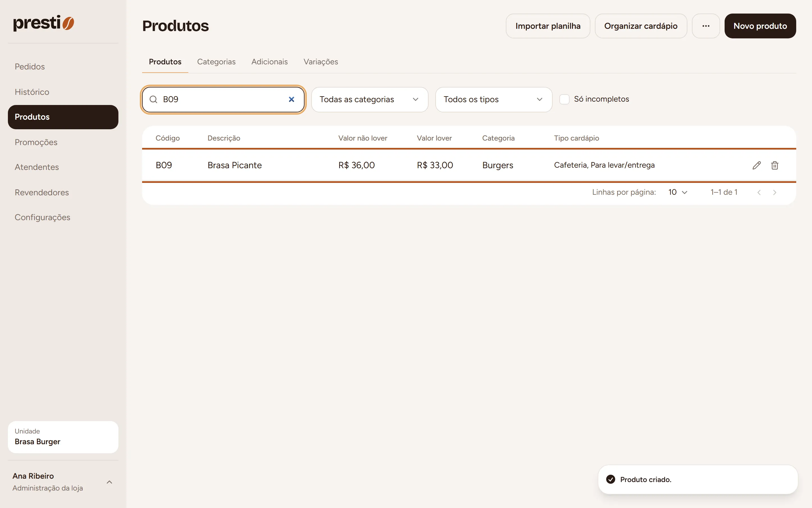Delete the Brasa Picante product
812x508 pixels.
tap(775, 165)
